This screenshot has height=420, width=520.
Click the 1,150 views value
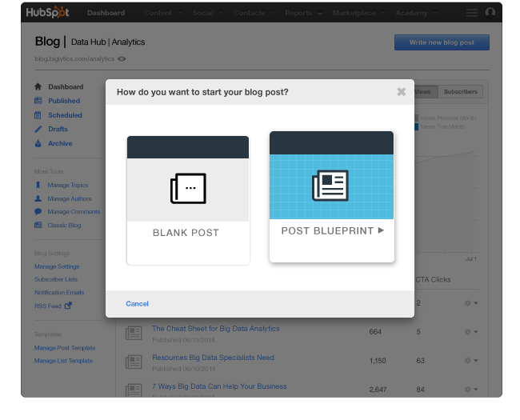point(378,361)
